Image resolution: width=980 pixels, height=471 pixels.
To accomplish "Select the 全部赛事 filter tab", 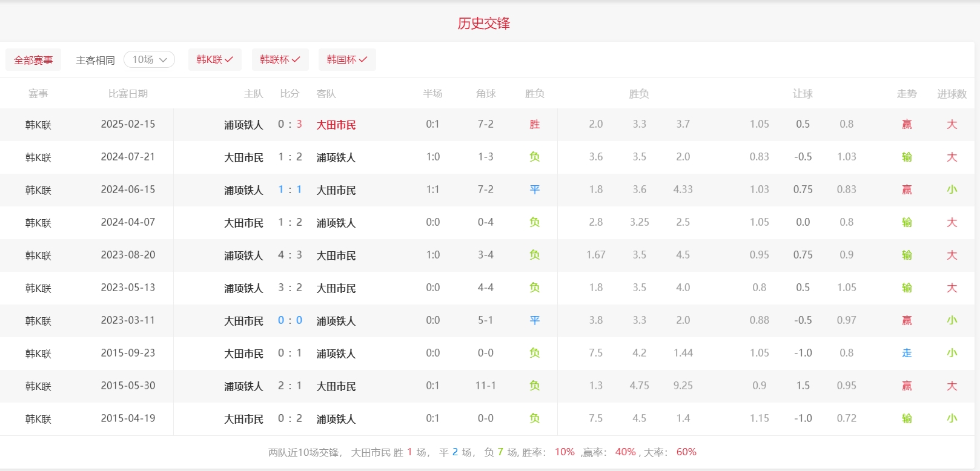I will tap(33, 60).
